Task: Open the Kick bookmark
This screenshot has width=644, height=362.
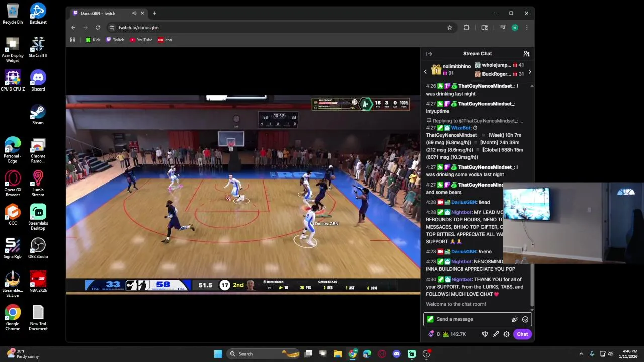Action: pos(93,40)
